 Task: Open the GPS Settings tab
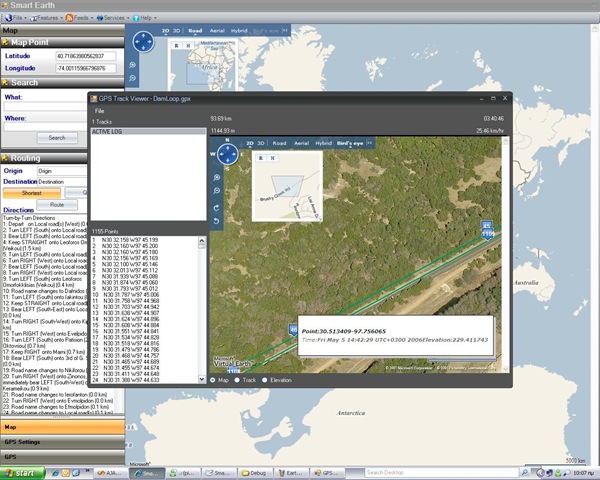pos(62,442)
